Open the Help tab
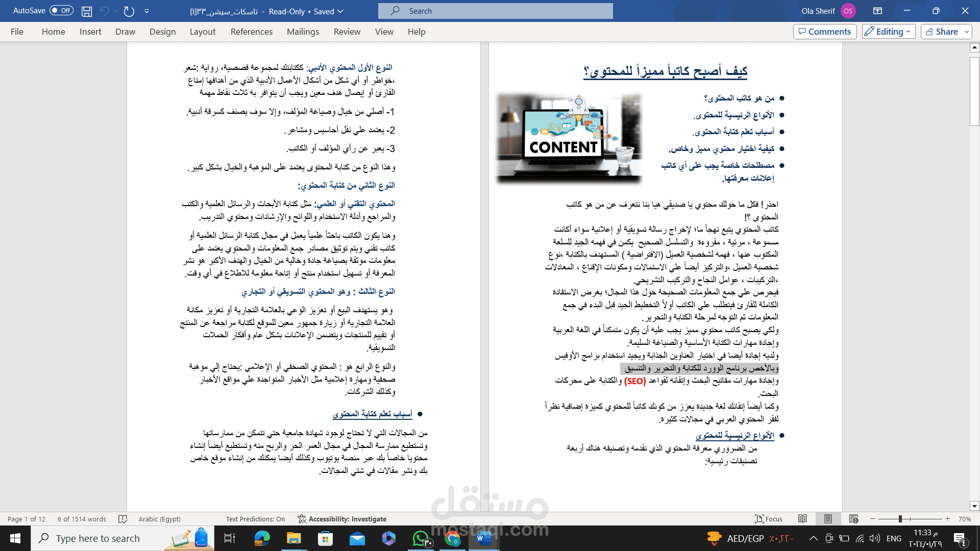Image resolution: width=980 pixels, height=551 pixels. coord(416,32)
